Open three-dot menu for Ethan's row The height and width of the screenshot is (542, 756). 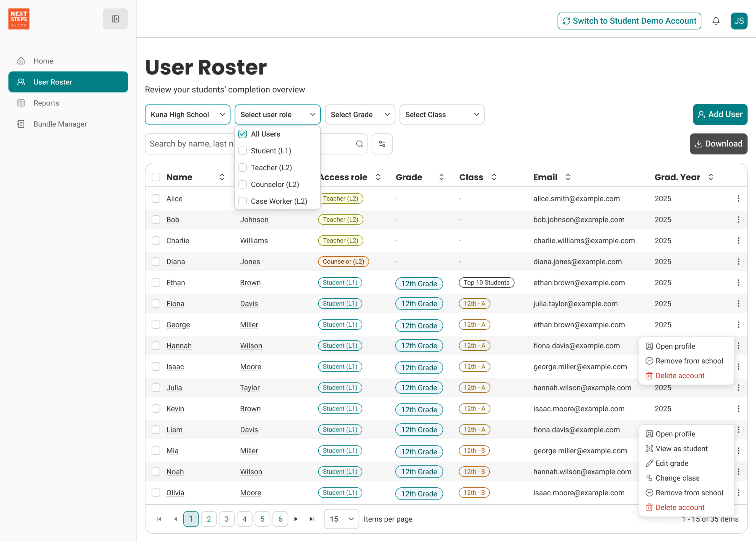tap(738, 283)
